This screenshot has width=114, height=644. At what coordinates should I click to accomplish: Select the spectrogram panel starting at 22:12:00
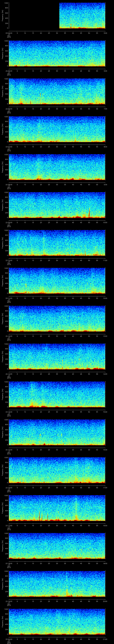tap(57, 318)
